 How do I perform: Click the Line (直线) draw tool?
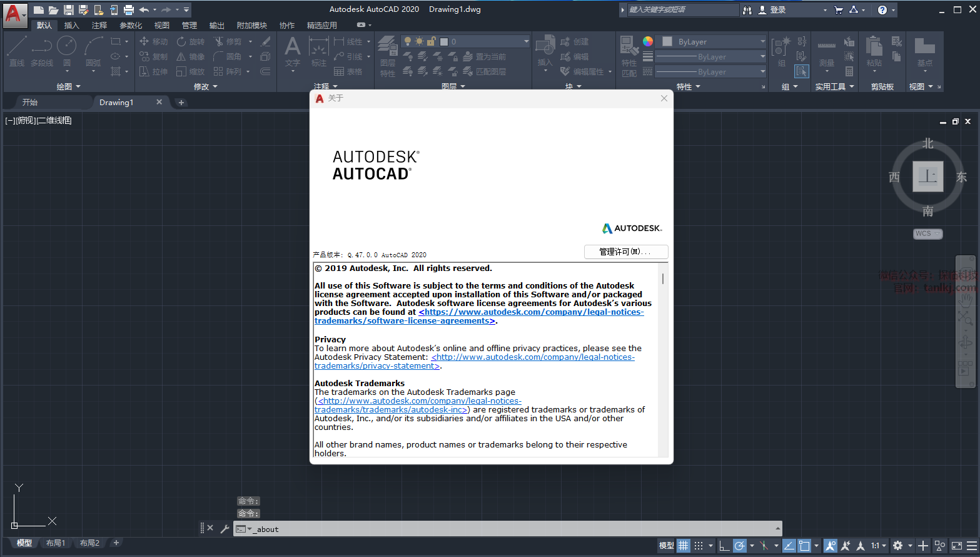click(17, 50)
